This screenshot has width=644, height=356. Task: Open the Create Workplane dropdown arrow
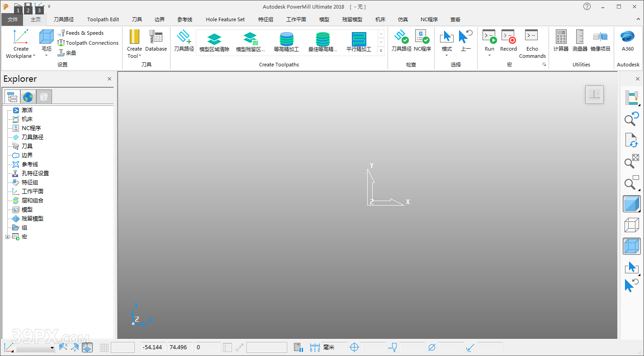tap(34, 56)
